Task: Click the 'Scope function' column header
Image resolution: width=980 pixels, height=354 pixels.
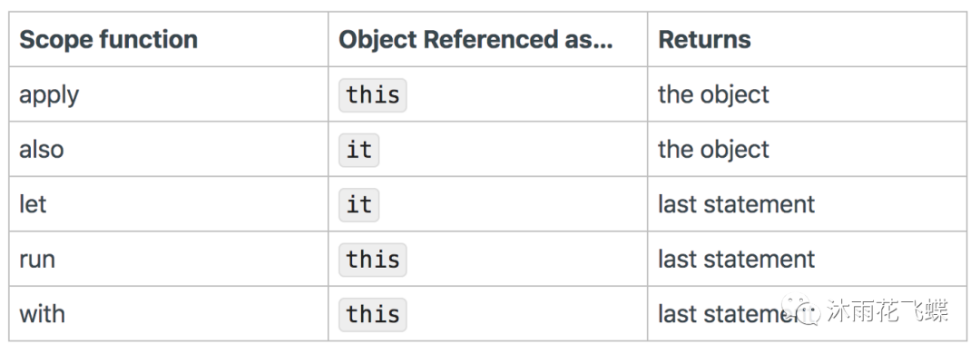Action: pyautogui.click(x=108, y=39)
